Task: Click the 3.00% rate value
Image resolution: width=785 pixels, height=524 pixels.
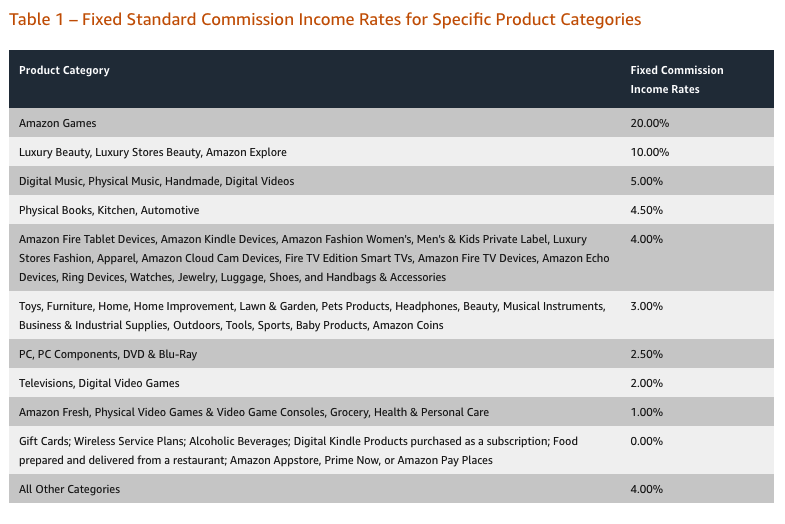Action: tap(646, 306)
